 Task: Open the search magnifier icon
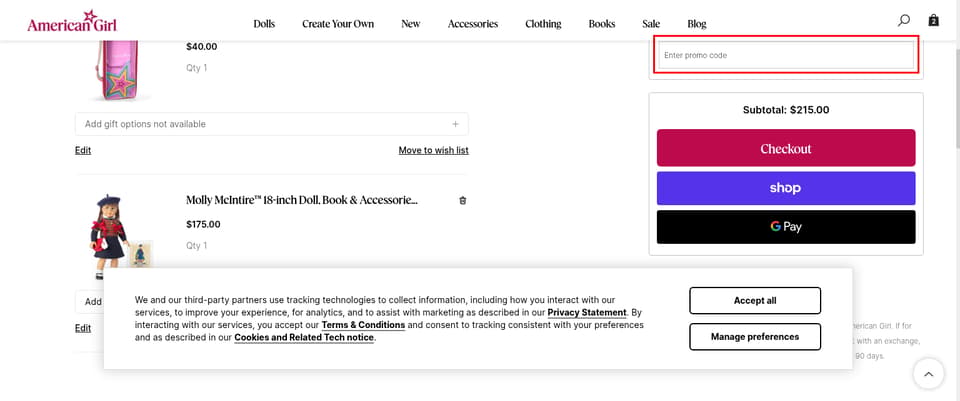[903, 21]
